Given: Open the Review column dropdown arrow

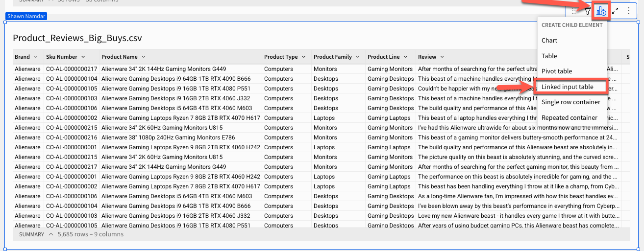Looking at the screenshot, I should point(442,57).
